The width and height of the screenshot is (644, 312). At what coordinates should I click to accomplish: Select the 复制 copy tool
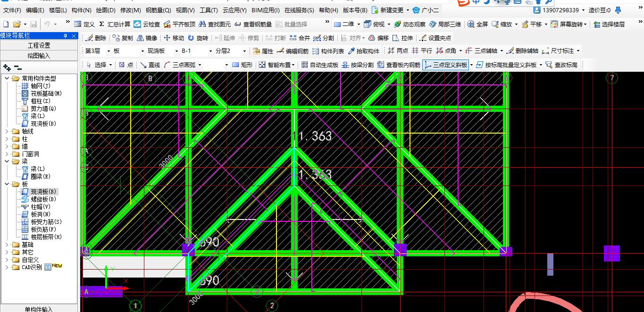tap(123, 38)
